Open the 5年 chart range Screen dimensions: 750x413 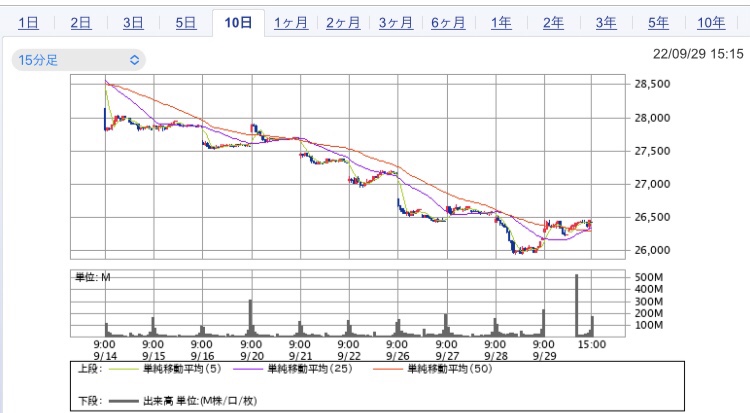point(658,22)
